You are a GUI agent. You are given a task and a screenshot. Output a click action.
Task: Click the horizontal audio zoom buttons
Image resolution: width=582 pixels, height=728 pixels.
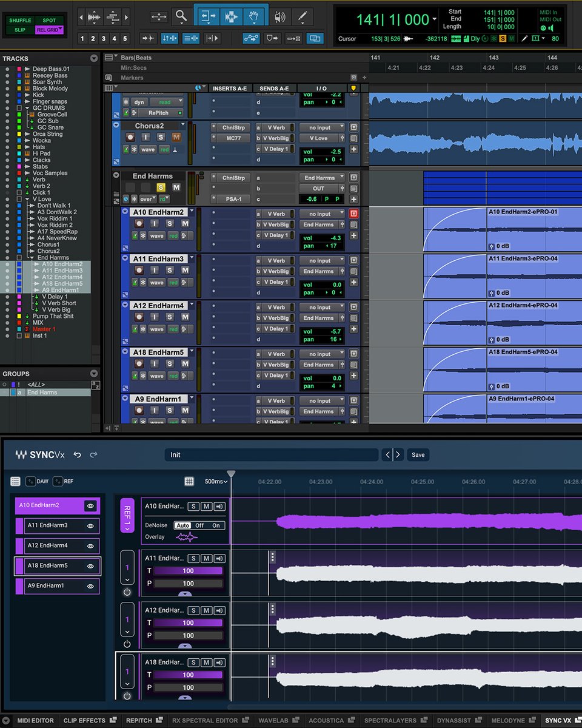coord(95,17)
